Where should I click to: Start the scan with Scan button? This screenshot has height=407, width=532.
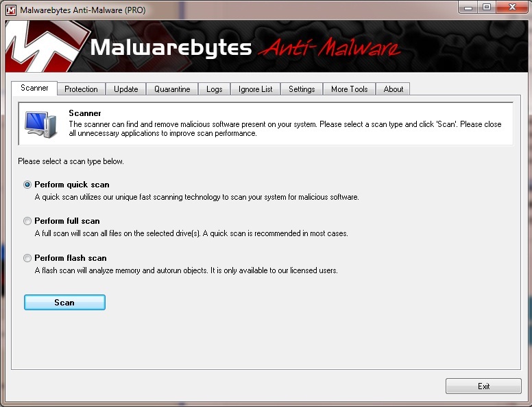[x=64, y=303]
